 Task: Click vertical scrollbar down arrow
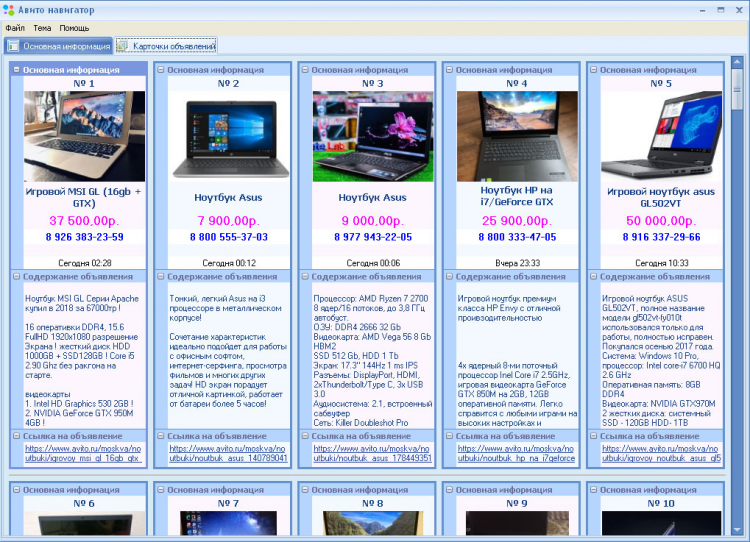click(x=737, y=530)
